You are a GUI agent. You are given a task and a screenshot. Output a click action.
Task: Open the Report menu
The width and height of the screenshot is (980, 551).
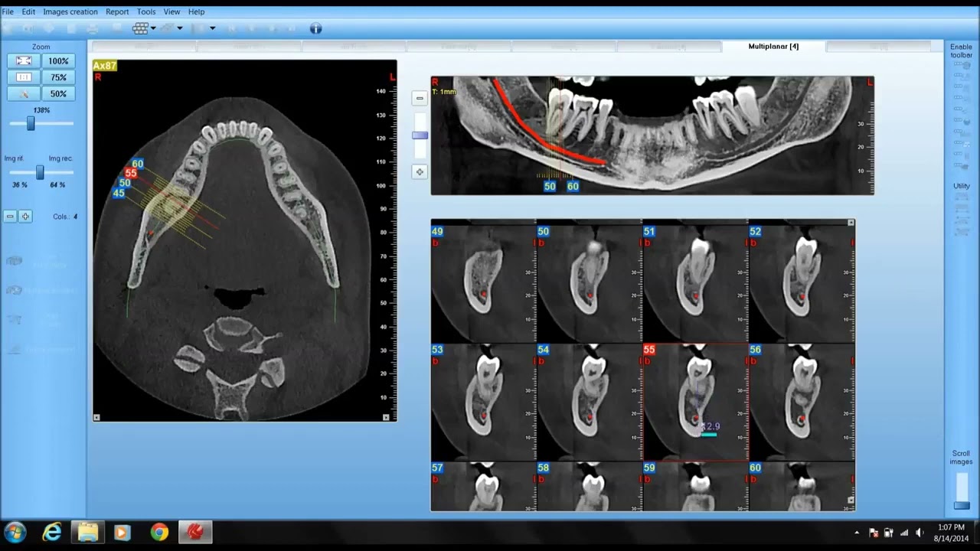click(117, 11)
